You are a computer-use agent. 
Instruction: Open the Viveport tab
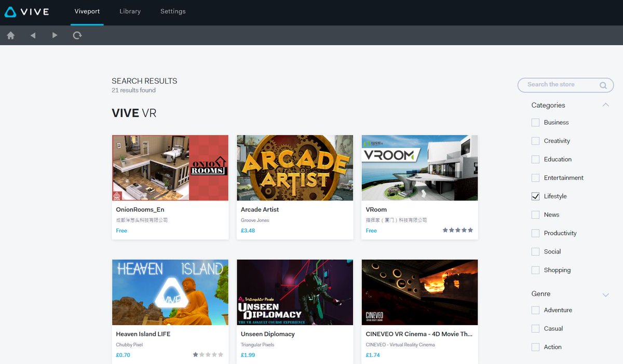click(x=87, y=11)
